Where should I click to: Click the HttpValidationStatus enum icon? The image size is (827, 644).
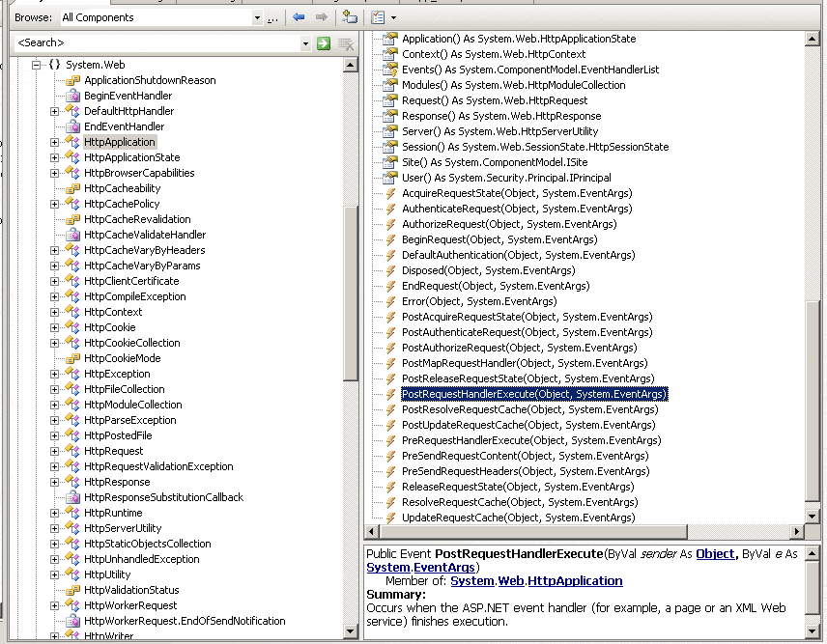(72, 590)
